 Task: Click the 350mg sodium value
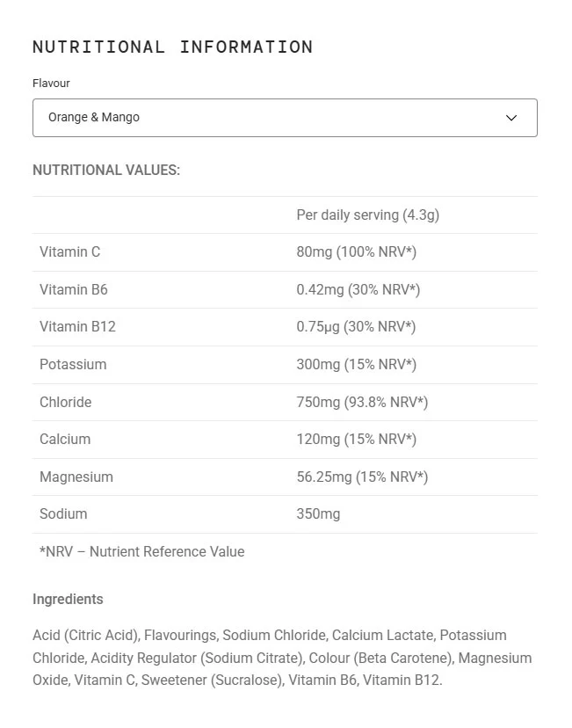pos(318,514)
